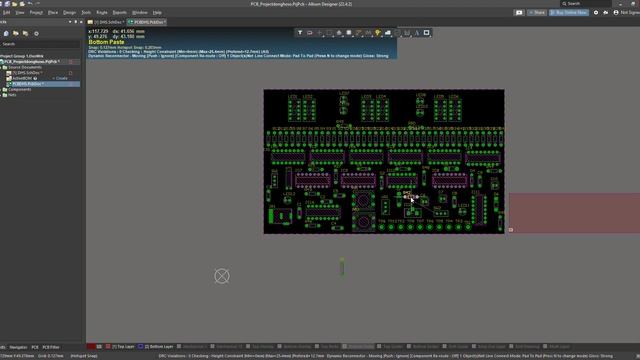Click the Undo arrow in the title bar
640x360 pixels.
pyautogui.click(x=30, y=4)
